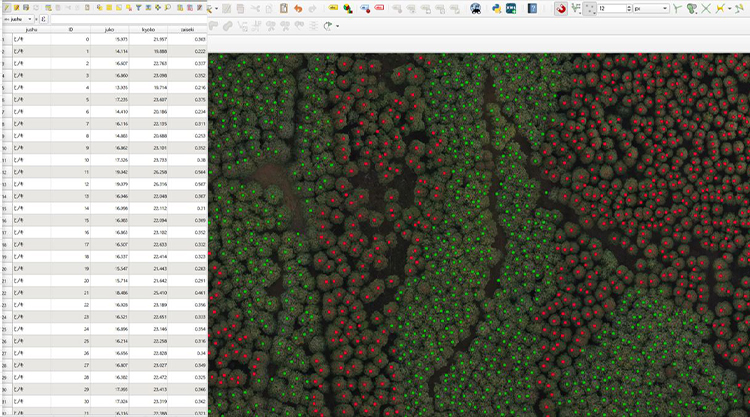The height and width of the screenshot is (417, 750).
Task: Click pin/unpin labels icon
Action: pos(365,8)
